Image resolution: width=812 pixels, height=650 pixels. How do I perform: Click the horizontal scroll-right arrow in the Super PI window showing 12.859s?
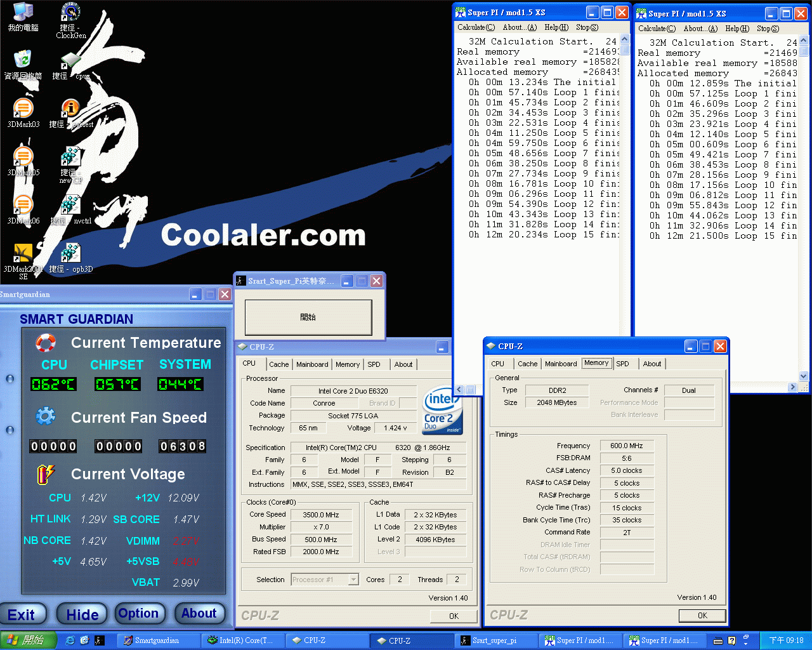click(x=792, y=387)
